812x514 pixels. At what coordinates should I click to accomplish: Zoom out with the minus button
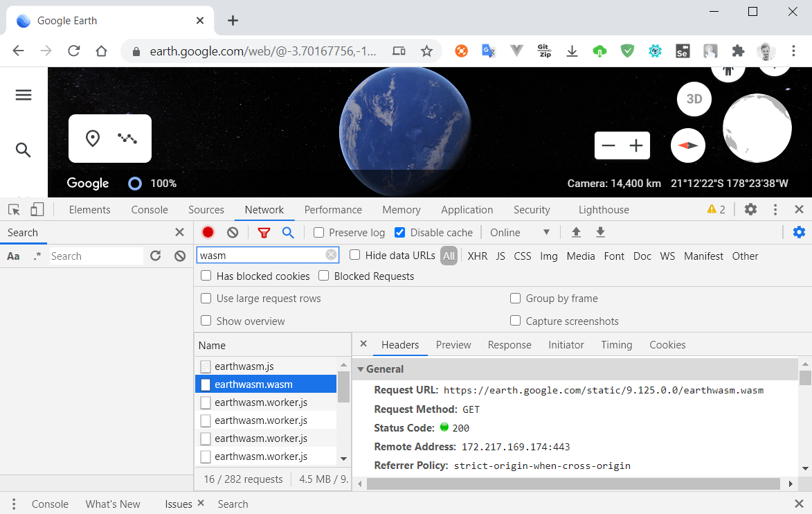click(608, 145)
